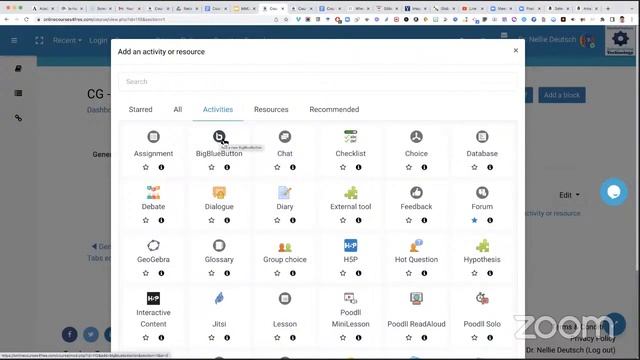Pick the Diary activity icon

[285, 192]
